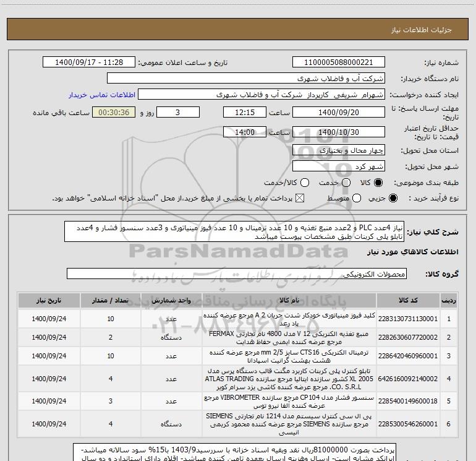The width and height of the screenshot is (476, 461).
Task: Click the تعداد / مقدار column header
Action: tap(111, 300)
